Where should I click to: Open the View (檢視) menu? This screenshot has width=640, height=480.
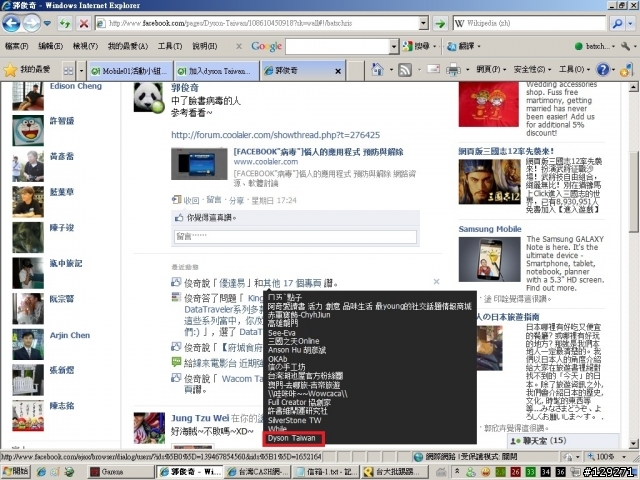point(85,46)
